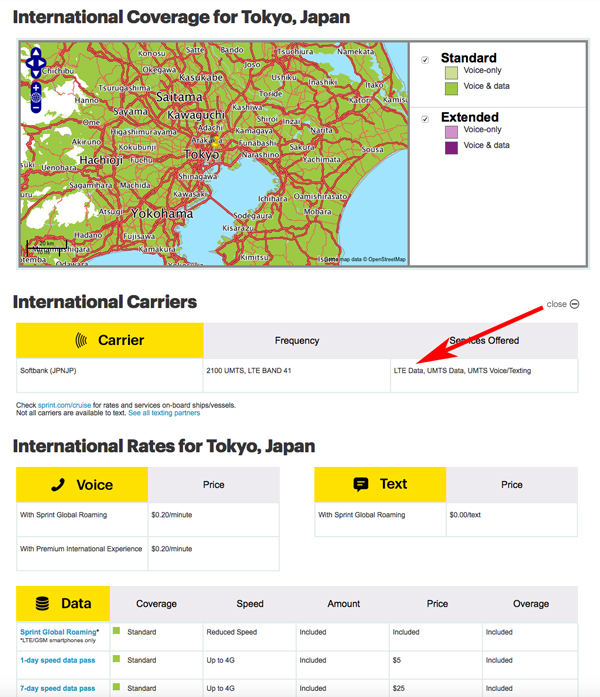Click the Yokohama label on the map

coord(162,214)
